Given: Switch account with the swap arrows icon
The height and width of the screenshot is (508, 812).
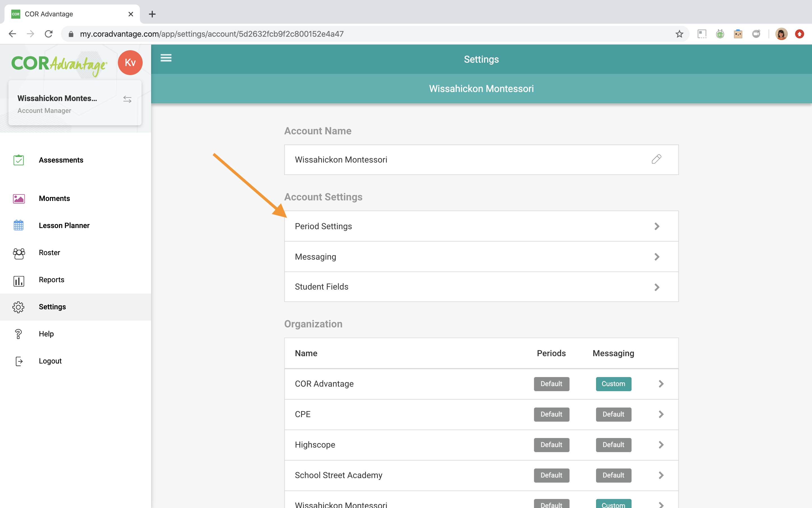Looking at the screenshot, I should pos(127,99).
